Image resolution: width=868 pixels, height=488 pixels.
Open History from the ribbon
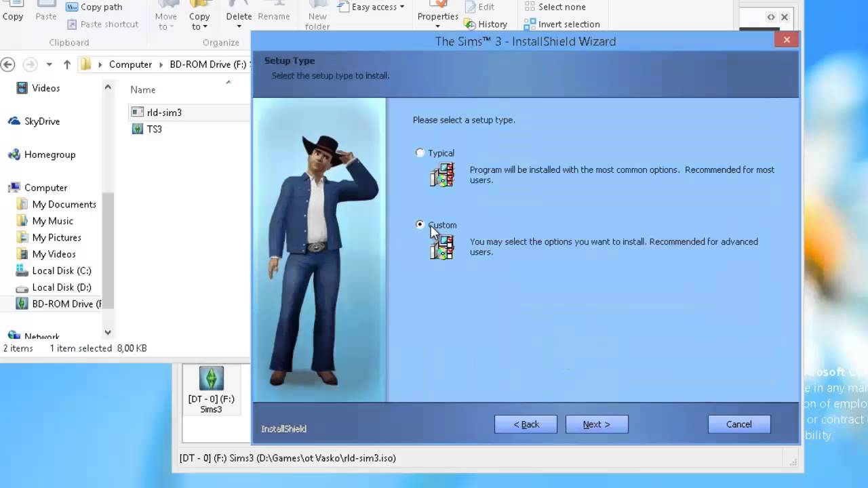486,24
